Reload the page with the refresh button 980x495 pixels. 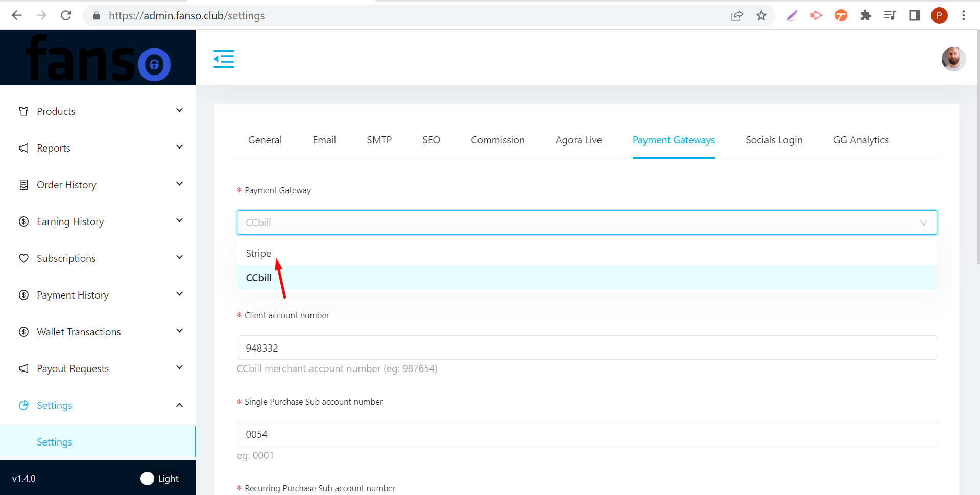pos(66,16)
